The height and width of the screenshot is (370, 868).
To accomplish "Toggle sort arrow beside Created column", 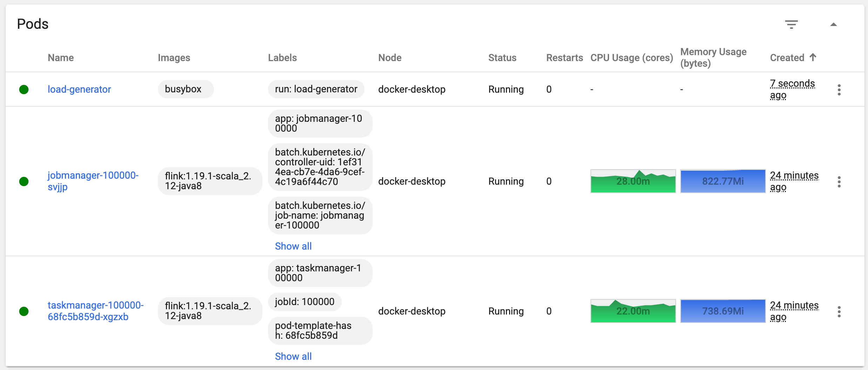I will (813, 57).
